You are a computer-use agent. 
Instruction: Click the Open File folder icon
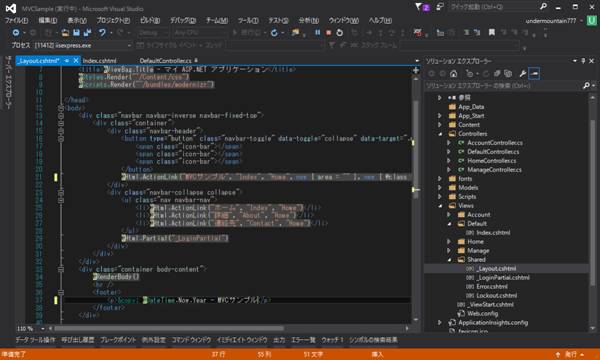(x=65, y=33)
